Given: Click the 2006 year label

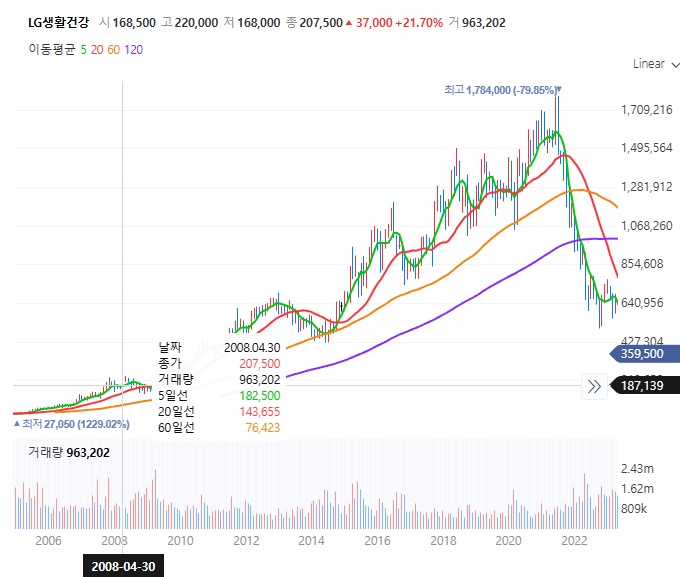Looking at the screenshot, I should coord(48,541).
